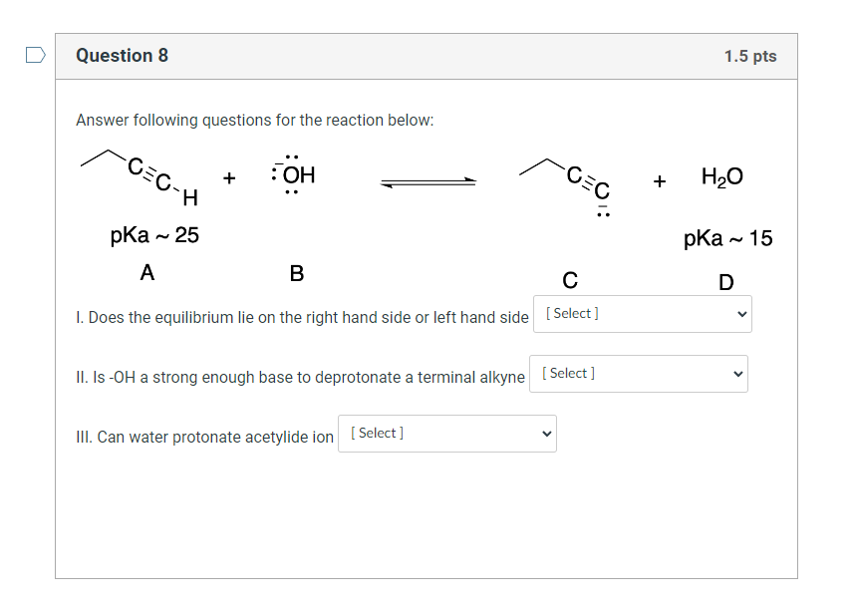Click the pKa ~ 15 label

[727, 239]
